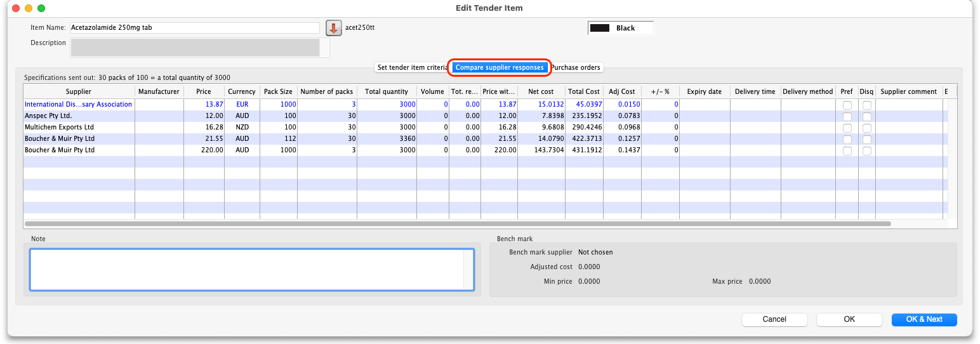Sort by the Price column header

(x=204, y=91)
